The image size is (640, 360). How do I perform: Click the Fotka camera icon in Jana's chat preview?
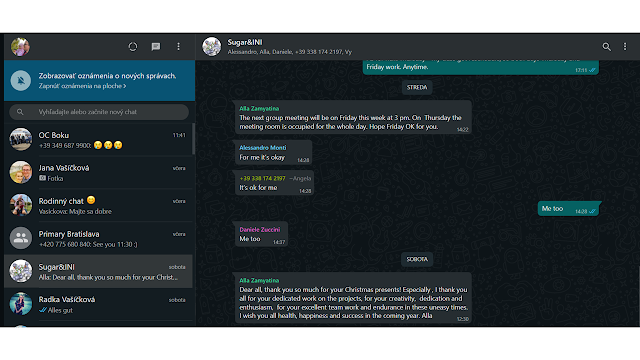[42, 178]
